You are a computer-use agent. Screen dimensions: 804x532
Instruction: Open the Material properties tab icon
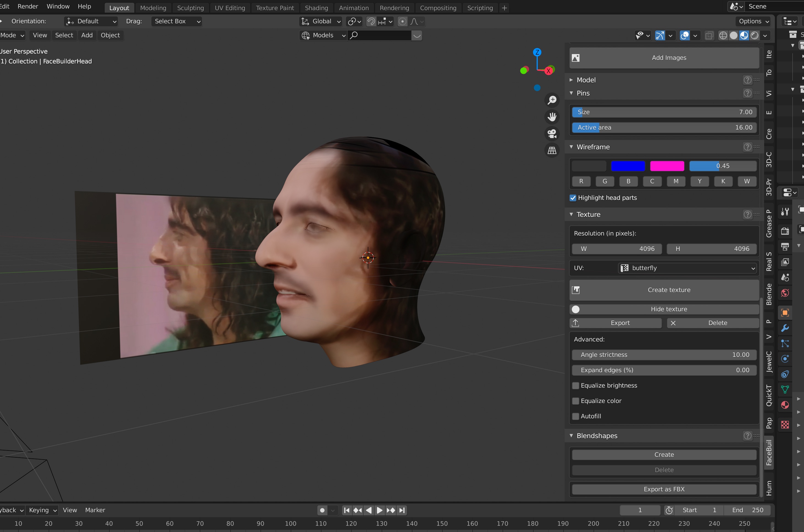tap(785, 405)
